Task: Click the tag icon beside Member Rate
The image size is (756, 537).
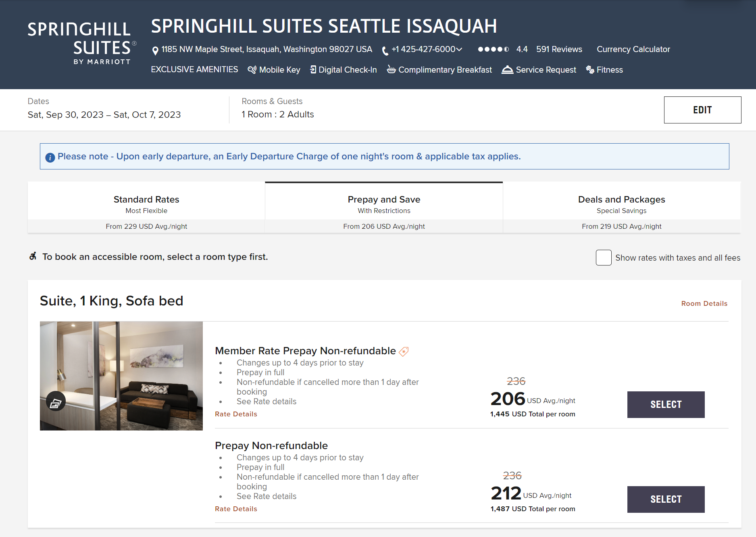Action: click(403, 351)
